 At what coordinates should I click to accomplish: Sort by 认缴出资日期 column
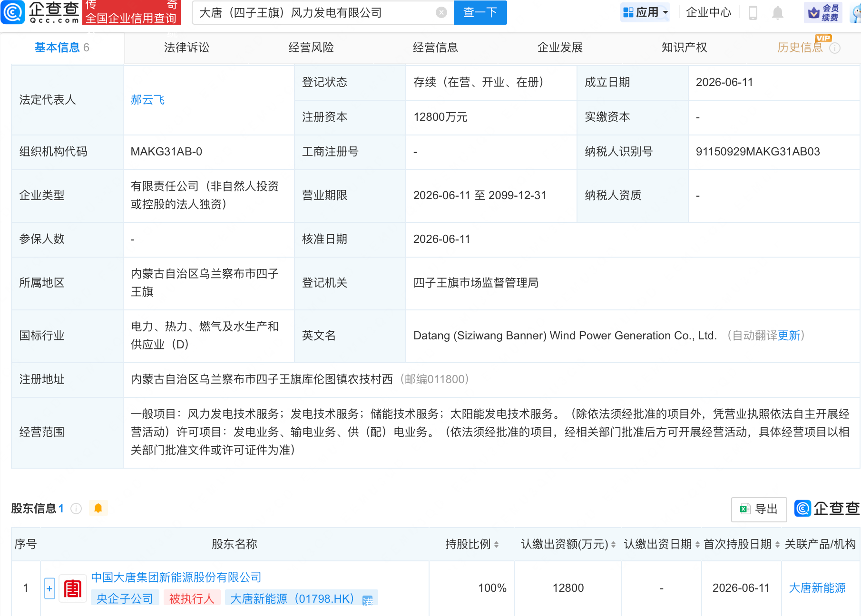tap(697, 545)
